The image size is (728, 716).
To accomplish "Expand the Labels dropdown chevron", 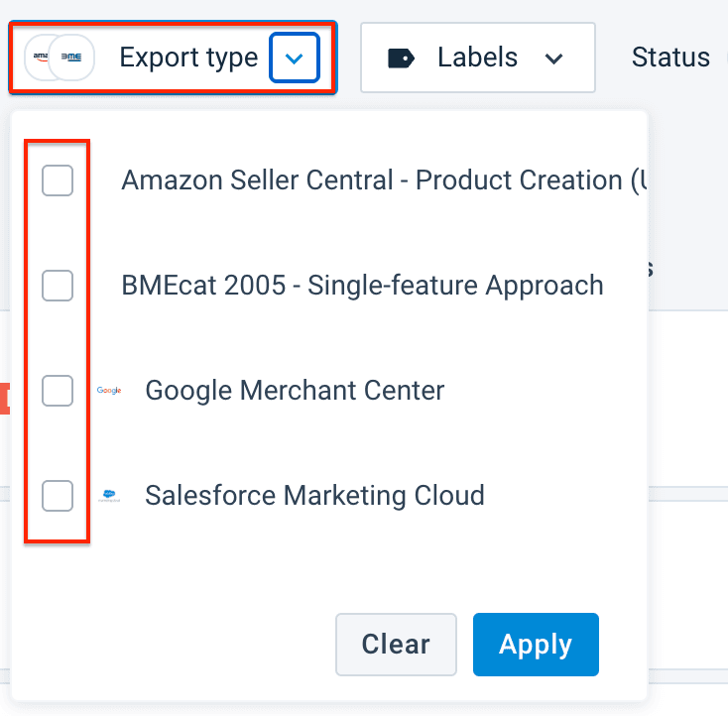I will point(554,59).
